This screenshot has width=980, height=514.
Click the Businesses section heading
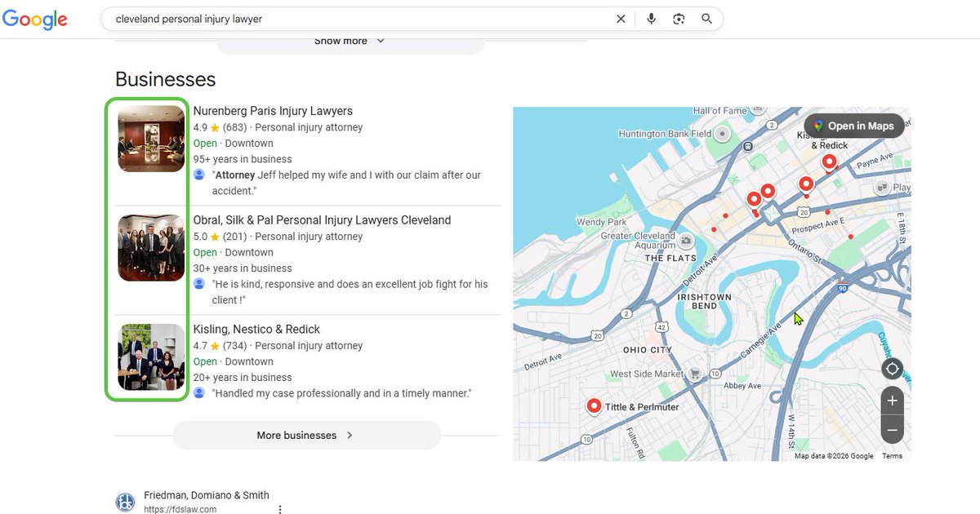tap(165, 79)
